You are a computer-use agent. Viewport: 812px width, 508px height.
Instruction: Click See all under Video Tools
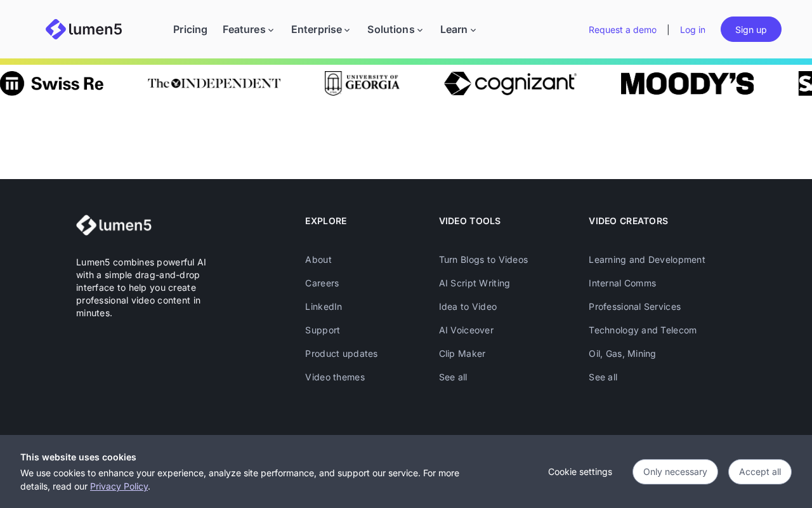click(453, 377)
